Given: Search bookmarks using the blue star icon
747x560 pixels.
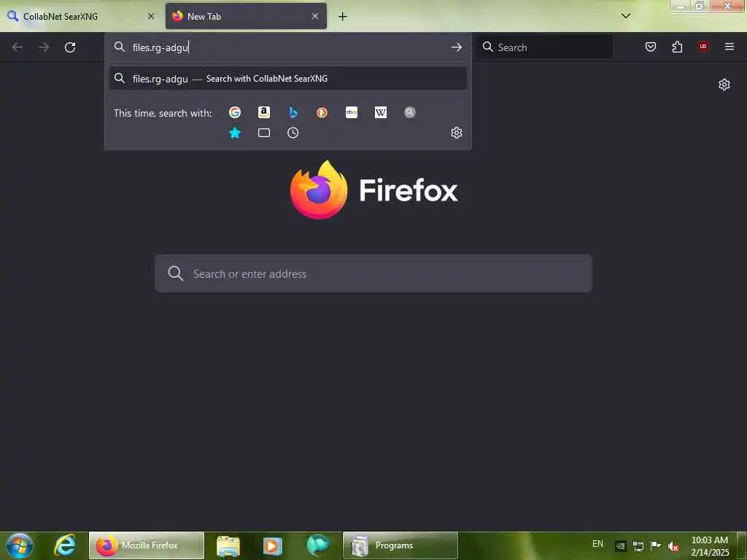Looking at the screenshot, I should (235, 133).
